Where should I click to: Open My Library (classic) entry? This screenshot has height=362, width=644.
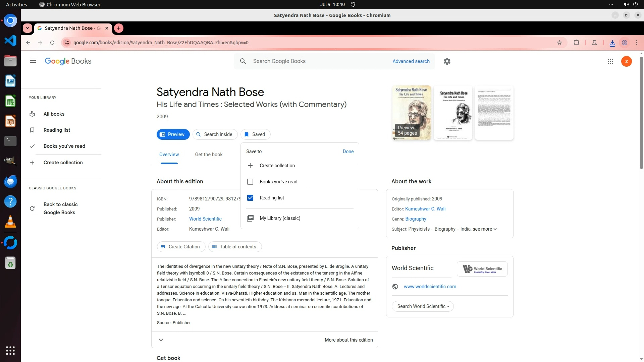coord(280,218)
